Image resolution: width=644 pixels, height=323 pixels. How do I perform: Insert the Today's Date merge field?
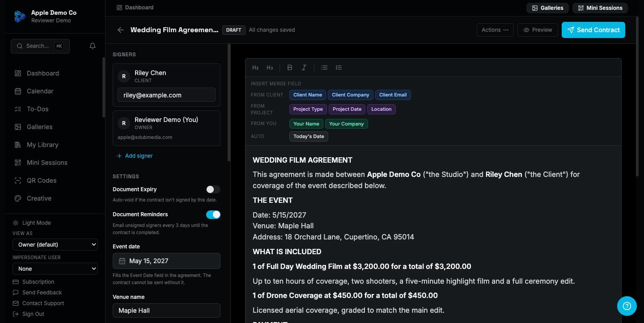click(309, 136)
